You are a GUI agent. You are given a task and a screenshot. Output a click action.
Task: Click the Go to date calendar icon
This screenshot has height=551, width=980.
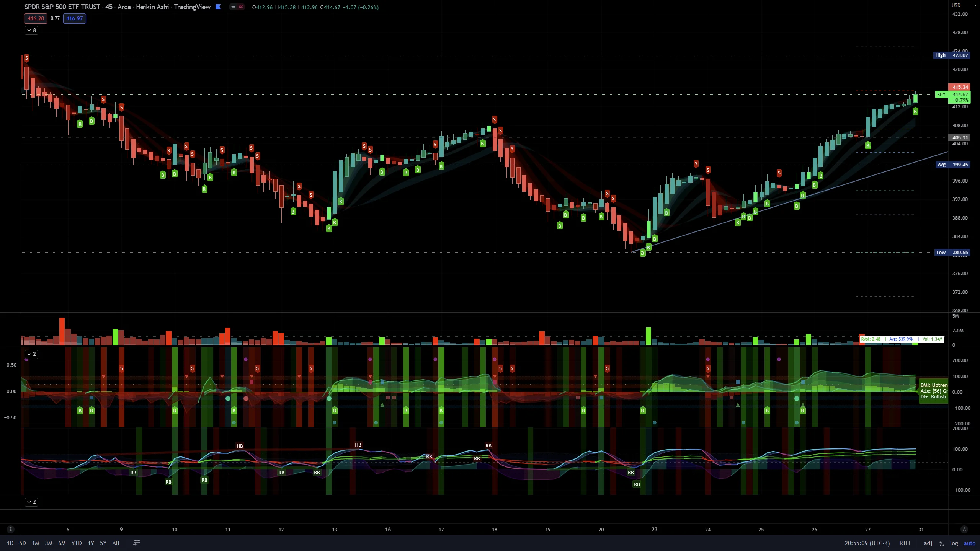pos(137,543)
